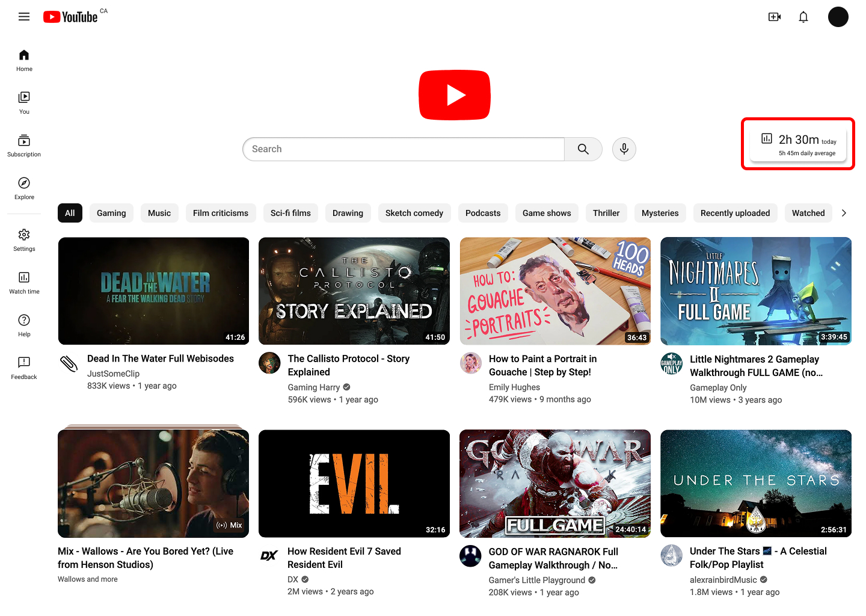Open title How to Paint a Portrait in Gouache
This screenshot has height=616, width=866.
[543, 365]
